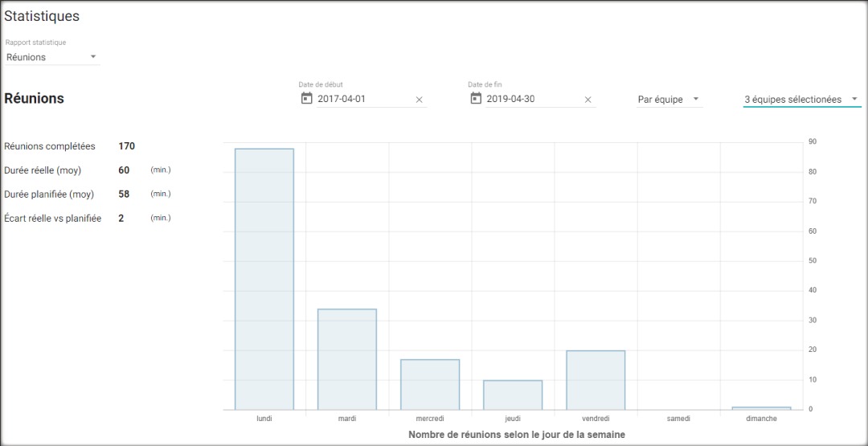Open the 3 équipes sélectionnées dropdown
Image resolution: width=868 pixels, height=446 pixels.
pyautogui.click(x=801, y=100)
